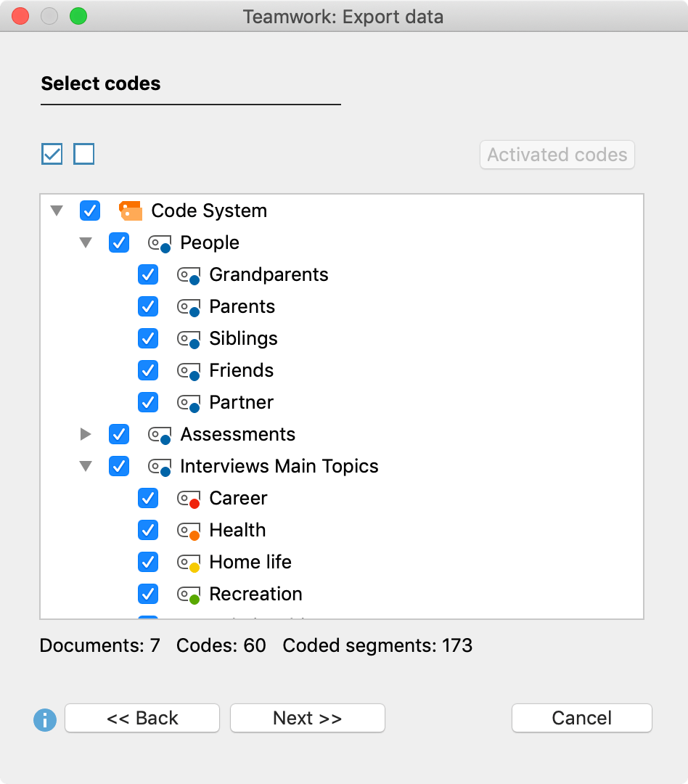Collapse the People code group
Screen dimensions: 688x784
click(x=86, y=242)
